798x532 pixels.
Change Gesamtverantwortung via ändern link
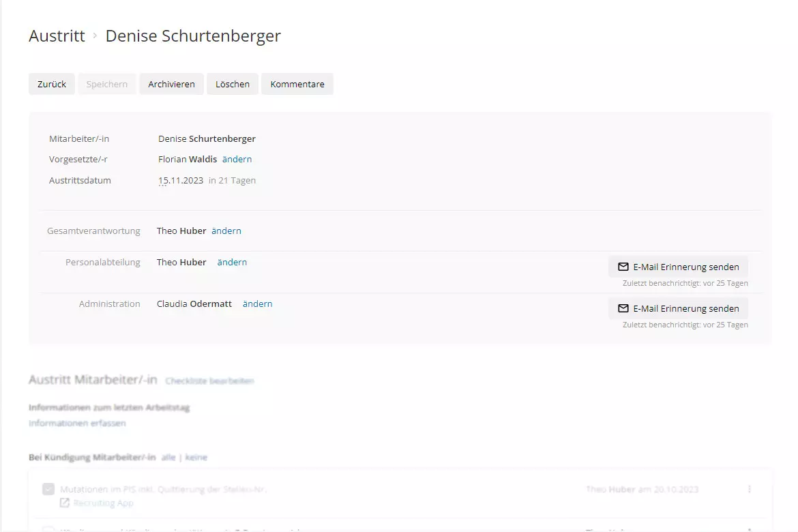point(226,231)
